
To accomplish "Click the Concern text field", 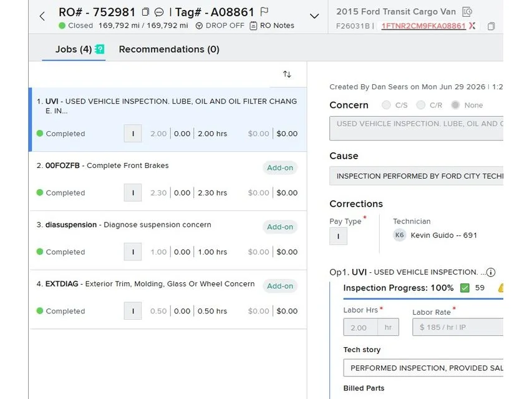I will (416, 129).
